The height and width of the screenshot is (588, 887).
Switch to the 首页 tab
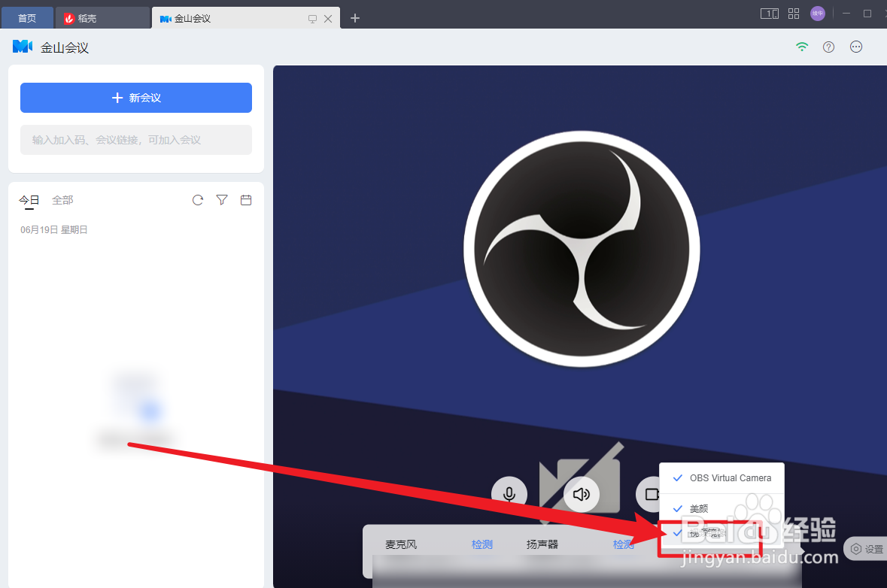coord(27,18)
